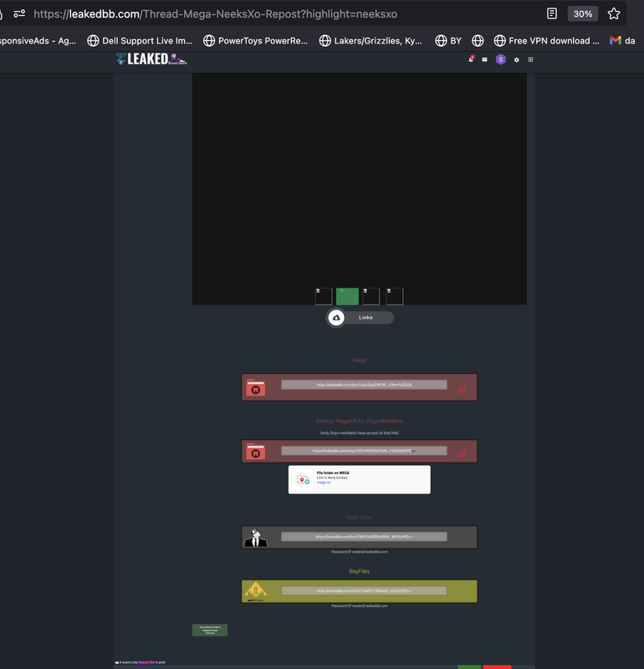Click the leakedbb.com/link URL in Mega row
Screen dimensions: 644x669
[364, 385]
